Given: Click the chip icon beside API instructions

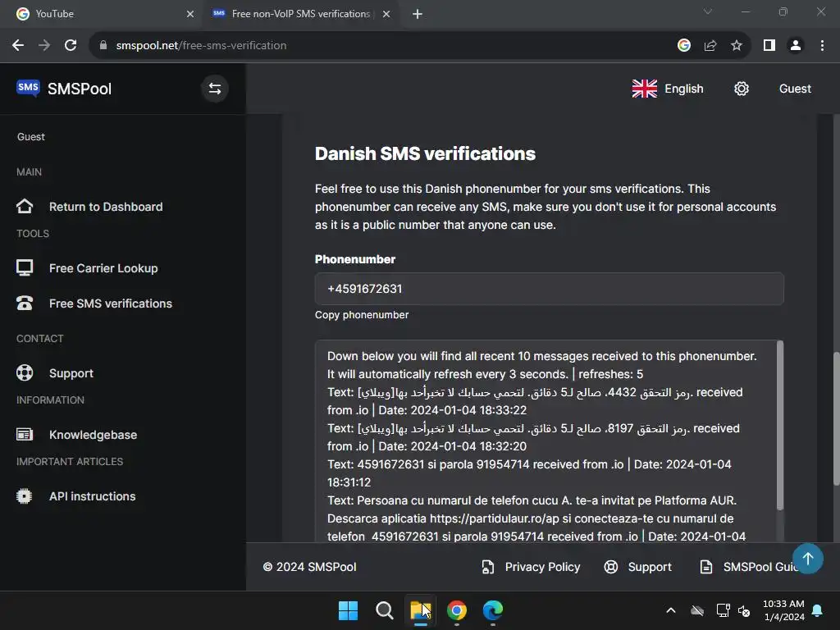Looking at the screenshot, I should point(25,496).
